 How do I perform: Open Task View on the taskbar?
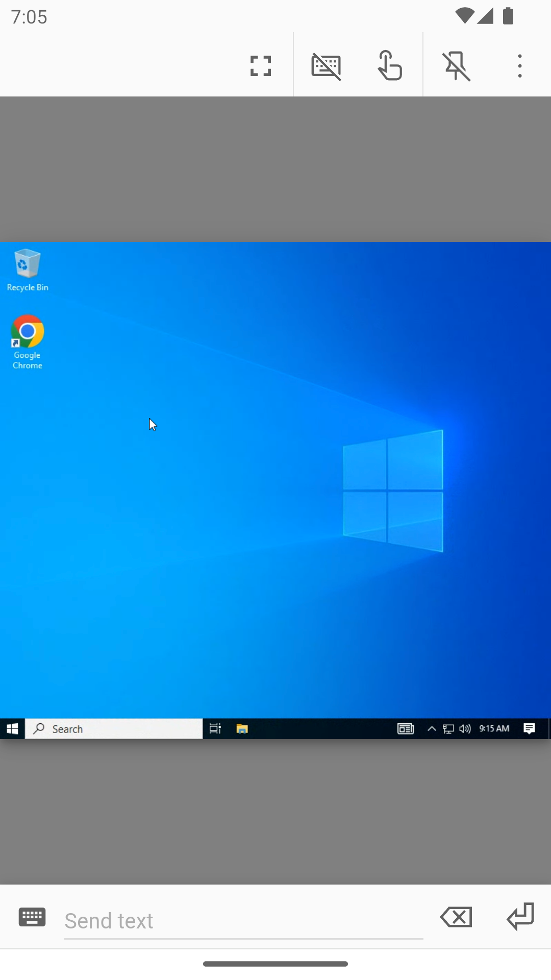(x=215, y=729)
